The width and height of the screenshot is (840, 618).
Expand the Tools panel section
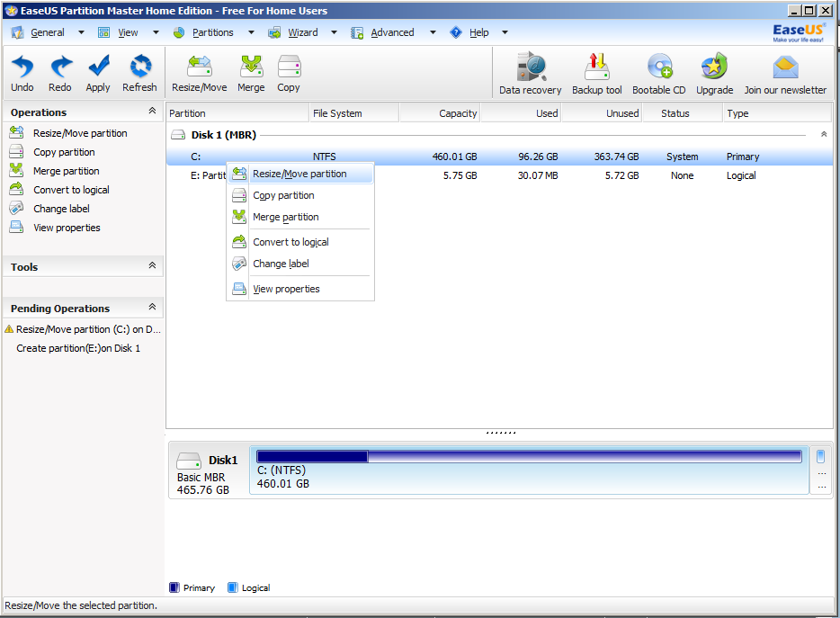[x=152, y=265]
